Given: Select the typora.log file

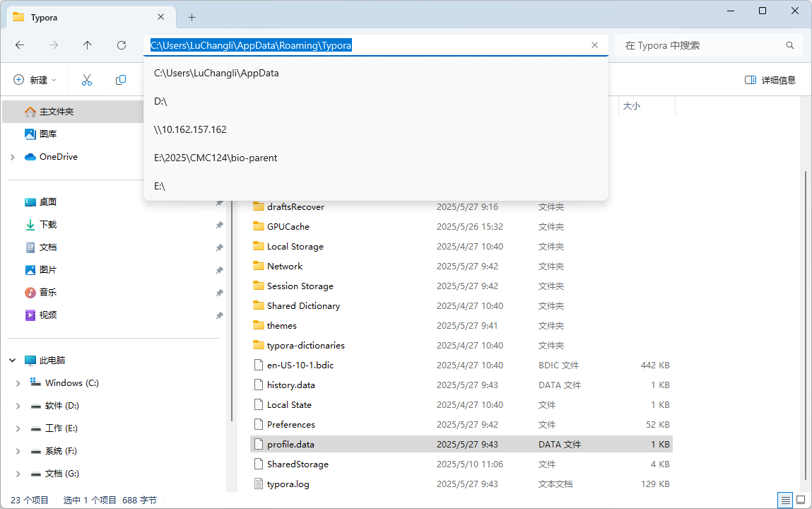Looking at the screenshot, I should (x=461, y=484).
